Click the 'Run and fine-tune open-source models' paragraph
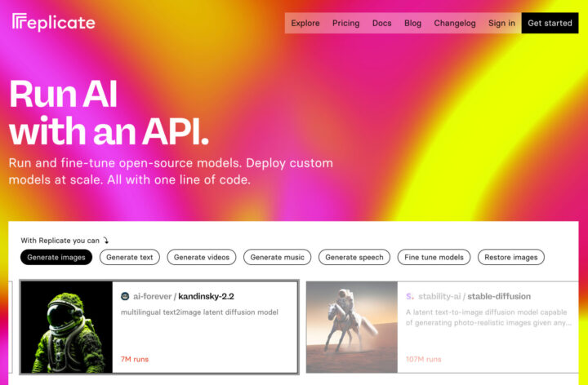 tap(171, 171)
